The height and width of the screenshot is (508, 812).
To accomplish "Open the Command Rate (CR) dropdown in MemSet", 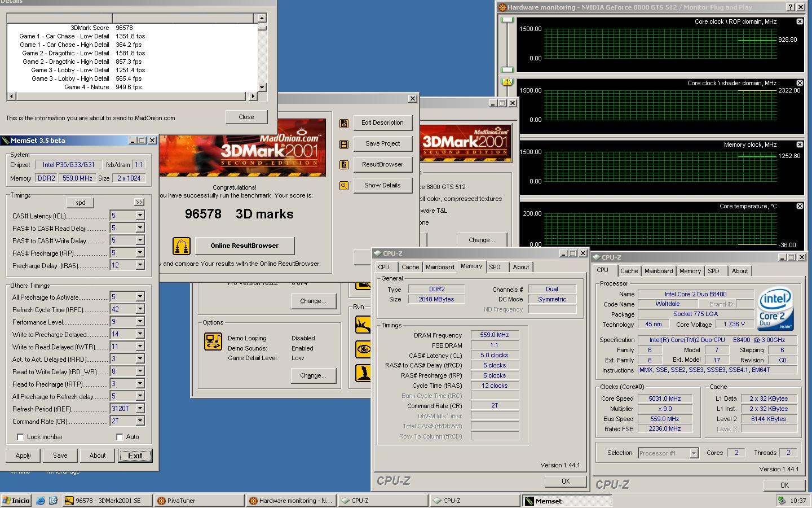I will click(x=140, y=421).
